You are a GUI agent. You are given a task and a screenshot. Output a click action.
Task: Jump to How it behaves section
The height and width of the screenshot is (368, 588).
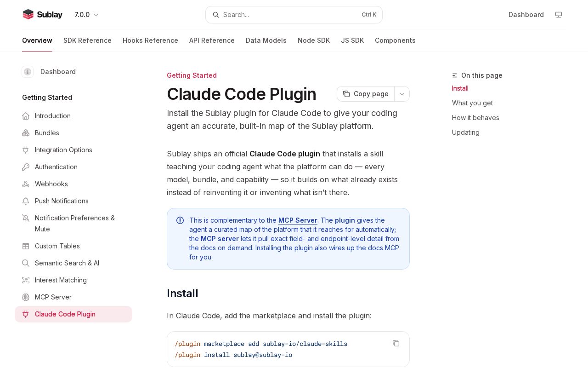(x=475, y=118)
